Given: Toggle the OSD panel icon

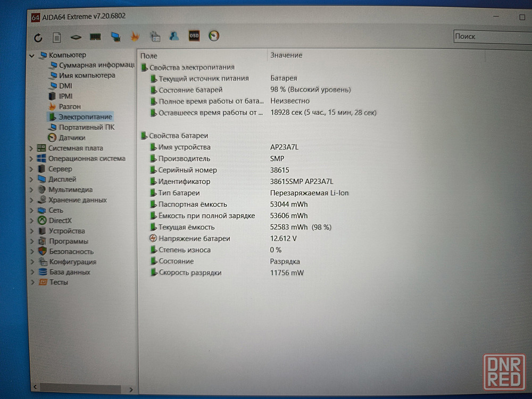Looking at the screenshot, I should (x=194, y=36).
